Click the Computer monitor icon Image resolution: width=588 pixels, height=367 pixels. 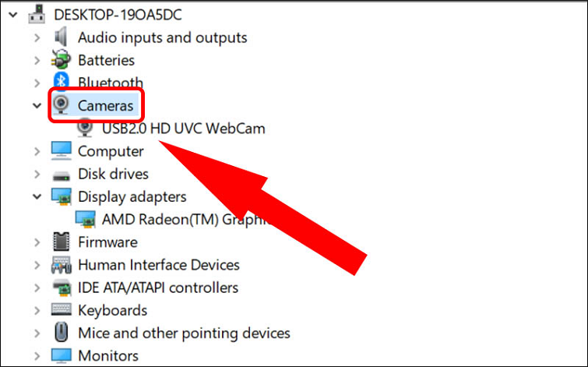pos(61,151)
